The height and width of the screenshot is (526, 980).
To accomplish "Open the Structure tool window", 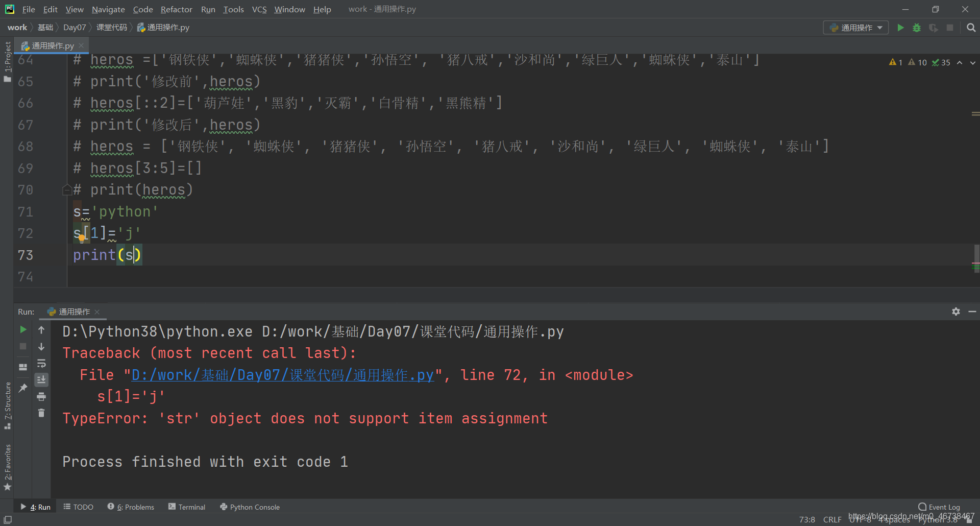I will [7, 405].
